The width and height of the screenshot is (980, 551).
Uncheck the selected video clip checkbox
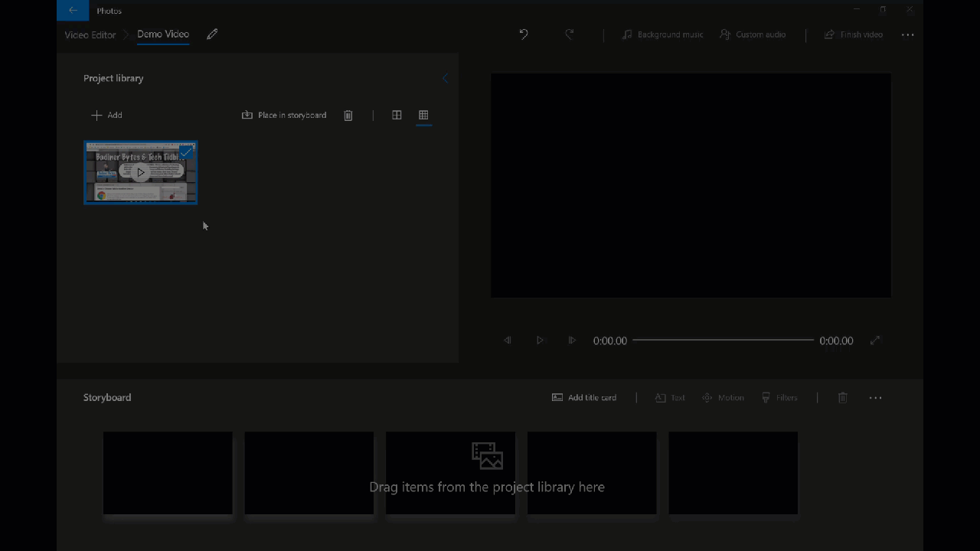tap(187, 151)
